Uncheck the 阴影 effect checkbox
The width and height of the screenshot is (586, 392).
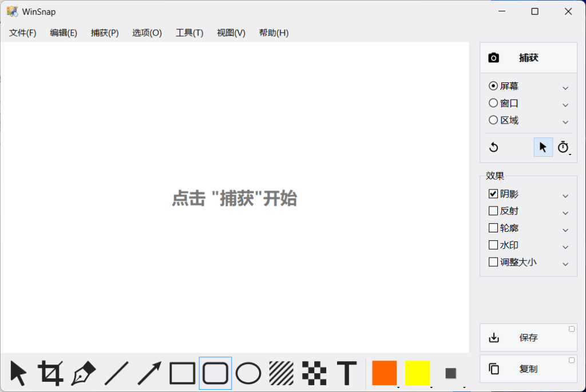pos(493,193)
